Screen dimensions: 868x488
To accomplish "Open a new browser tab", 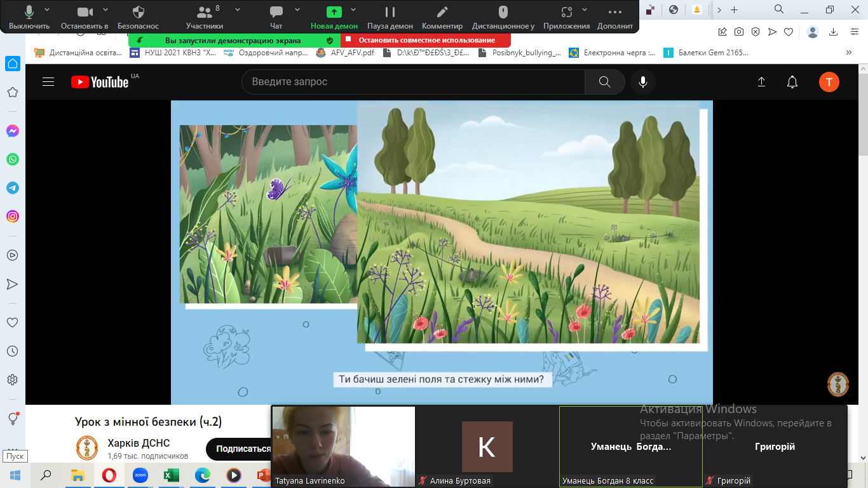I will coord(734,10).
